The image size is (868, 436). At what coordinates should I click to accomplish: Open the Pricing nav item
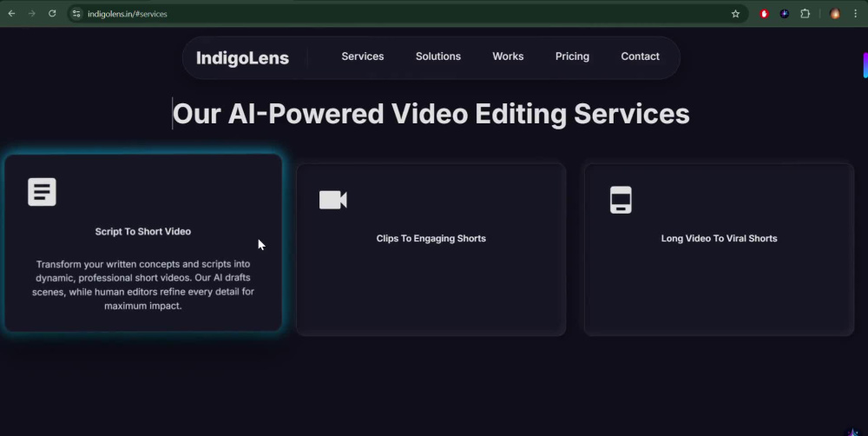(x=572, y=56)
